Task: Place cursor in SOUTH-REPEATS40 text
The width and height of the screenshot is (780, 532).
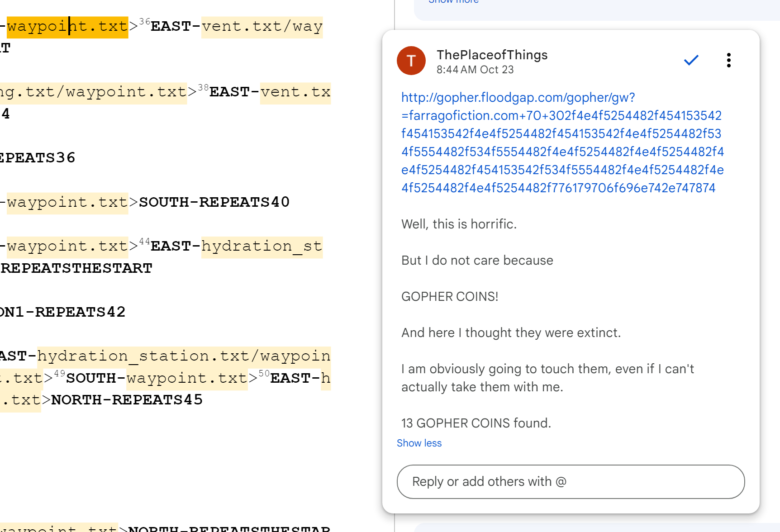Action: 214,202
